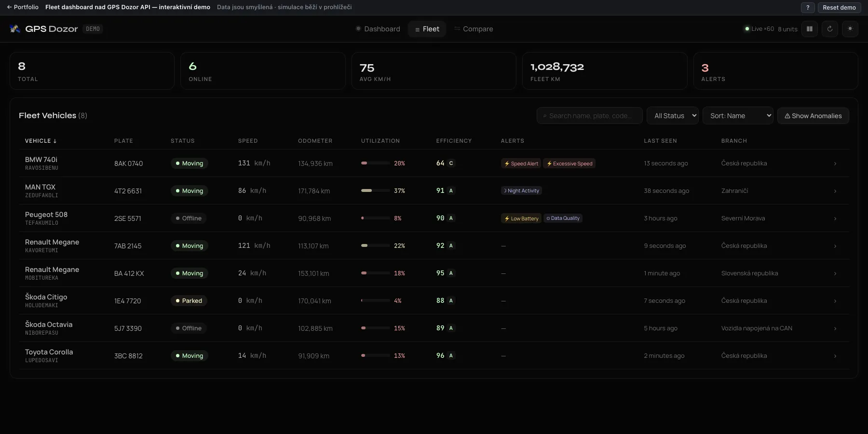Sort by the VEHICLE column header
The height and width of the screenshot is (434, 868).
[x=41, y=141]
